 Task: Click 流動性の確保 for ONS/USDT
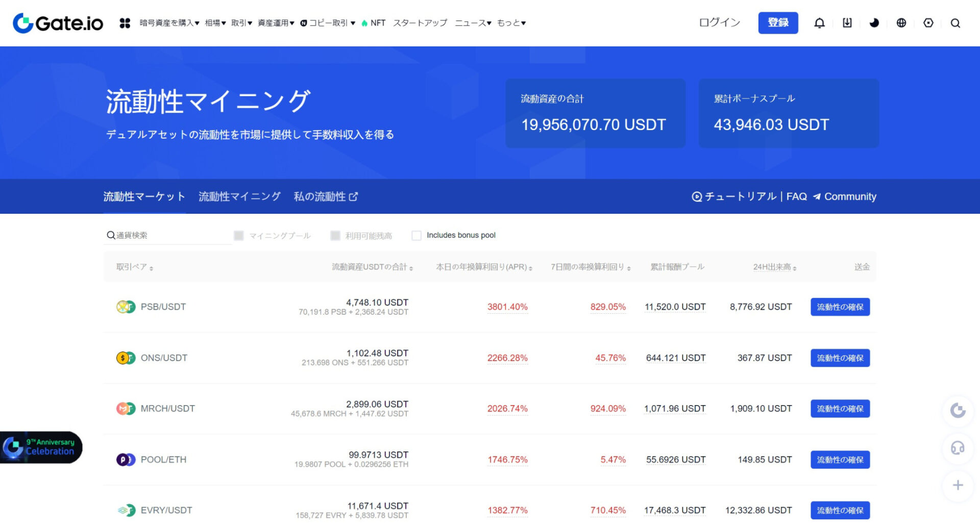[840, 358]
